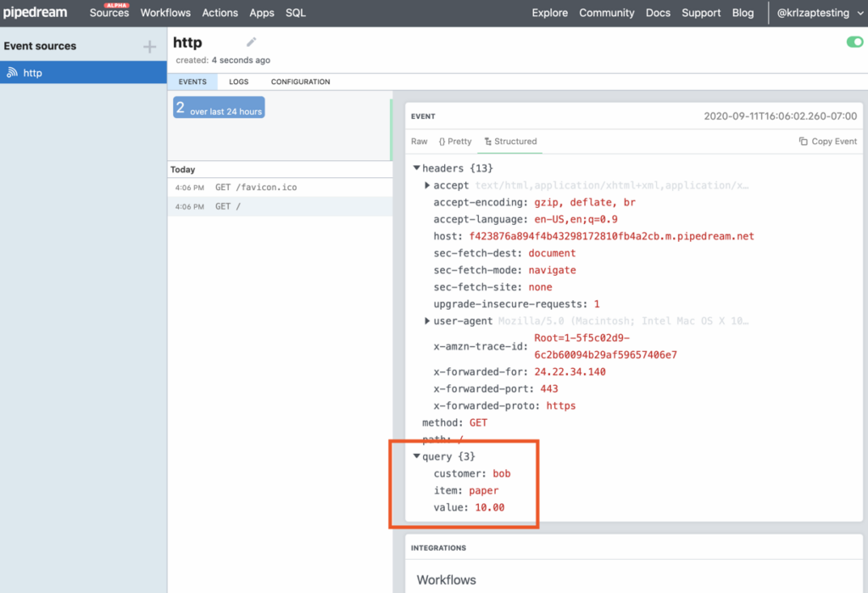Select the GET / event row
Screen dimensions: 868x593
click(x=280, y=206)
